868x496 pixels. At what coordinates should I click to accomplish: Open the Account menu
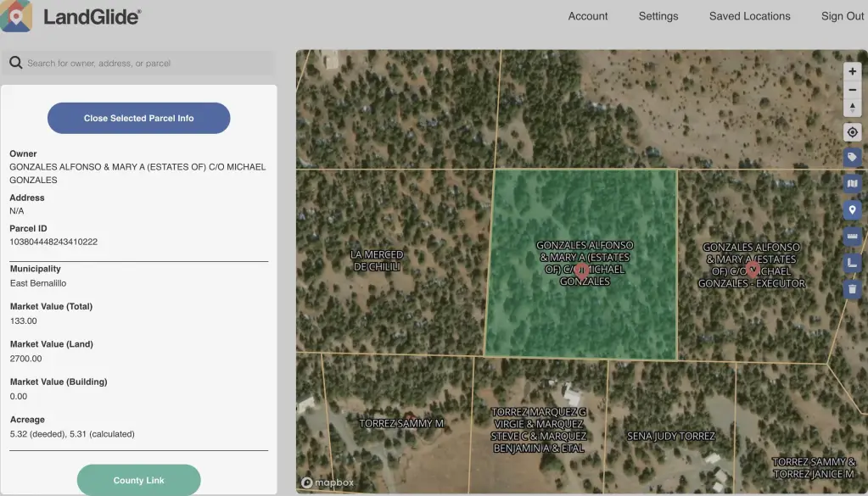[588, 16]
